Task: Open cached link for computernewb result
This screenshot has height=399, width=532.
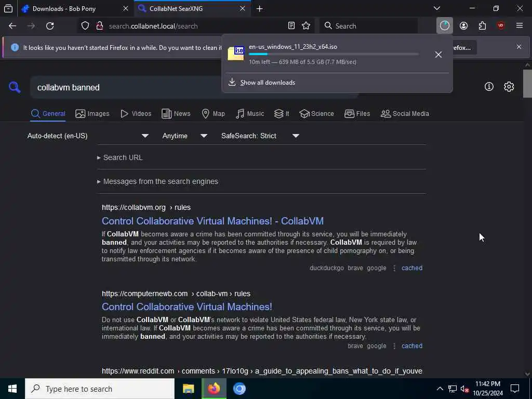Action: 412,346
